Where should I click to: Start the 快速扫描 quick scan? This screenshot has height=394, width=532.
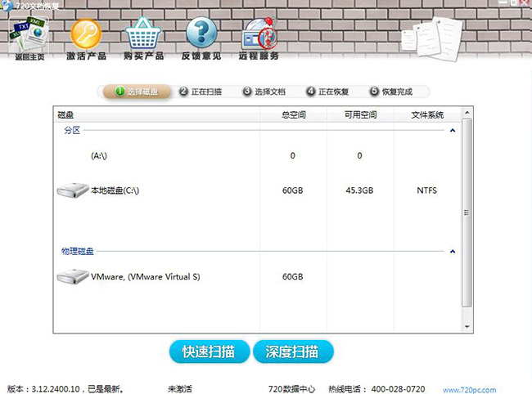tap(210, 351)
